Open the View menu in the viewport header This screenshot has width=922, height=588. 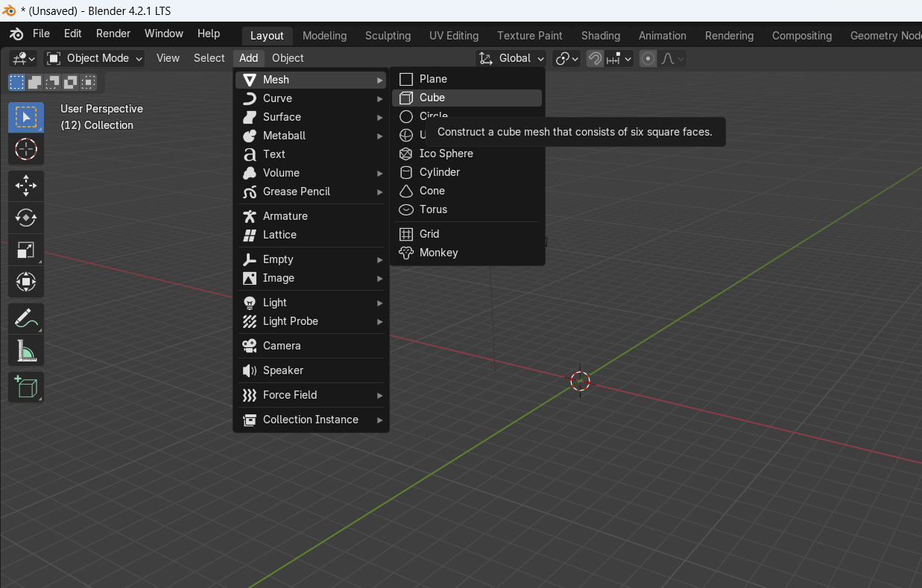[x=168, y=58]
